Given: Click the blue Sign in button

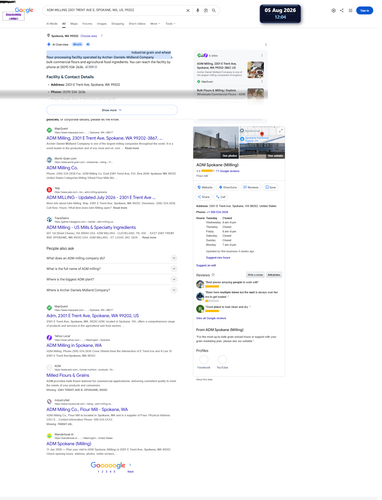Looking at the screenshot, I should tap(364, 11).
